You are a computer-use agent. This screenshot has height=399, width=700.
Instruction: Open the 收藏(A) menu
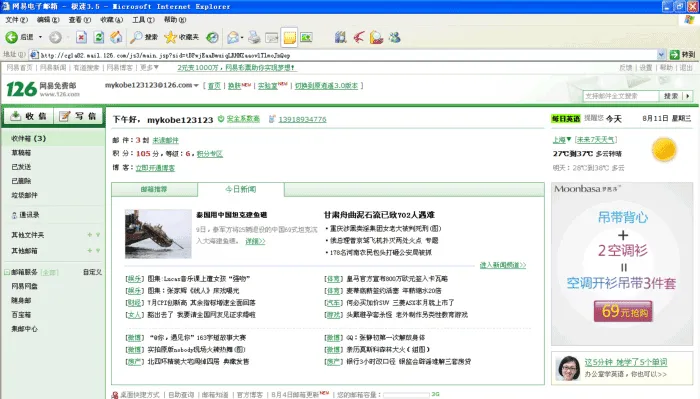pyautogui.click(x=111, y=20)
